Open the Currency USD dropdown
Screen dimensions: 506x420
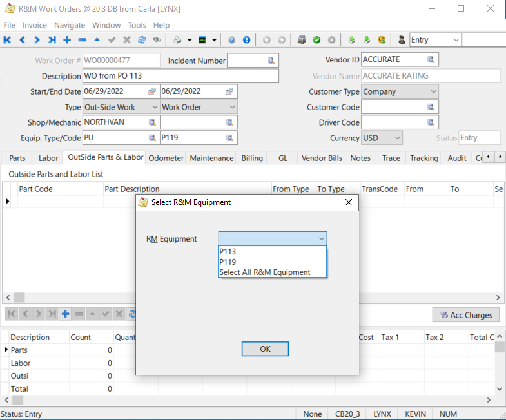396,138
